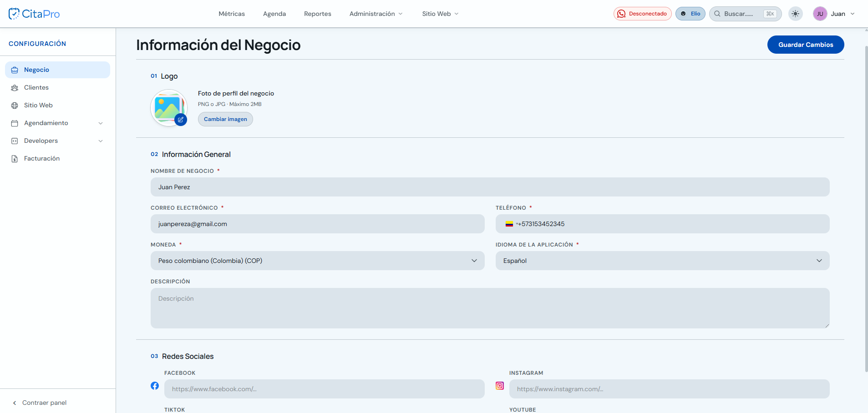Click the Contraer panel back arrow

tap(15, 403)
